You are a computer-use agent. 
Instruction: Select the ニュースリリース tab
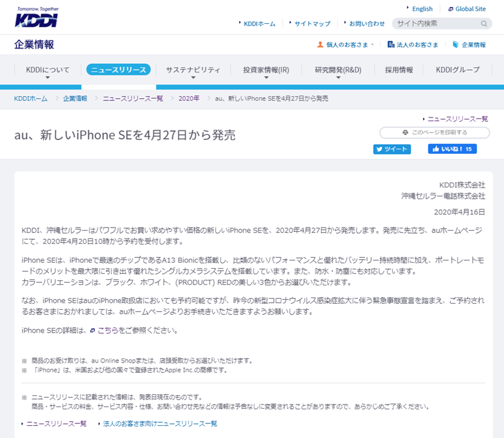[118, 69]
